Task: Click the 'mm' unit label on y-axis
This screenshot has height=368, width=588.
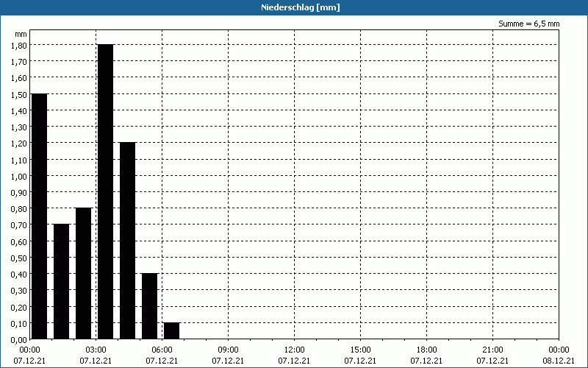Action: 21,34
